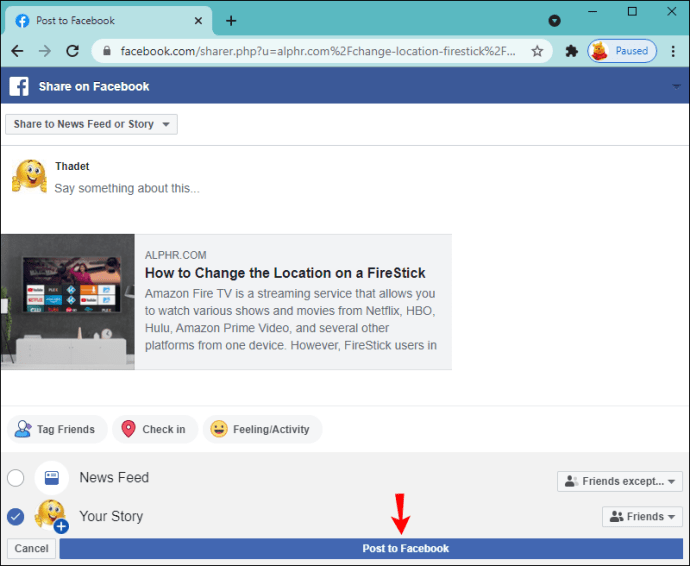
Task: Uncheck the Your Story checkmark
Action: pos(16,517)
